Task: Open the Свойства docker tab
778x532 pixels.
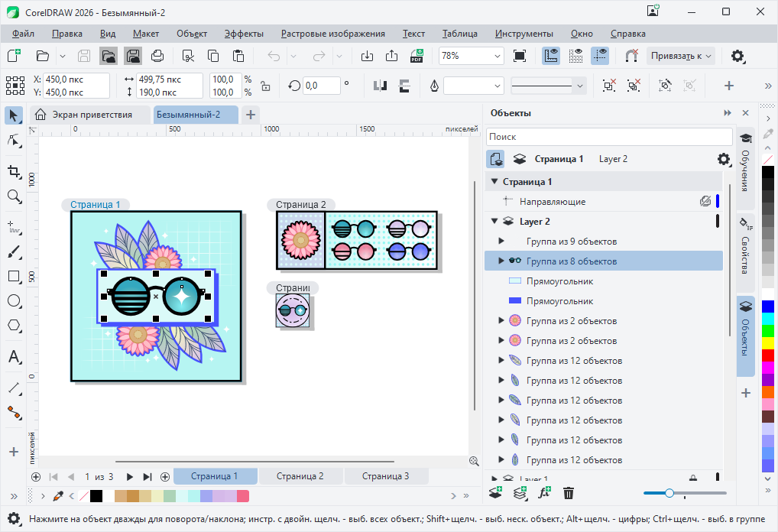Action: click(x=745, y=253)
